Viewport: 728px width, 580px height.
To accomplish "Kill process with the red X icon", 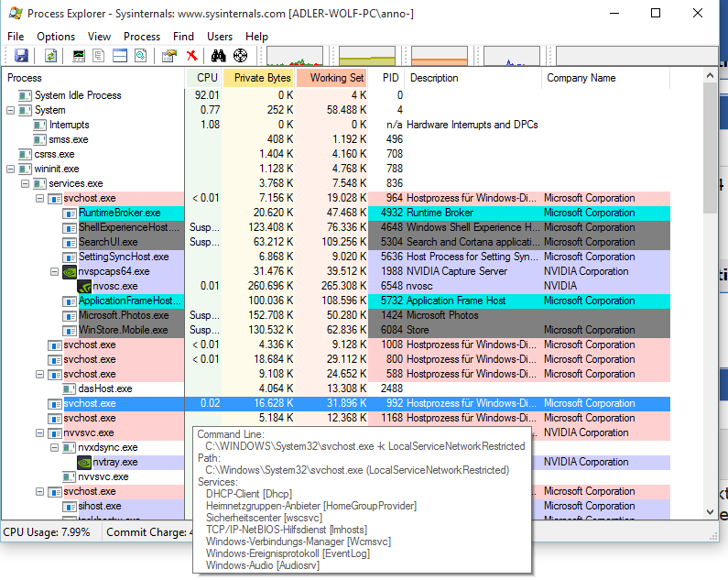I will pyautogui.click(x=191, y=56).
